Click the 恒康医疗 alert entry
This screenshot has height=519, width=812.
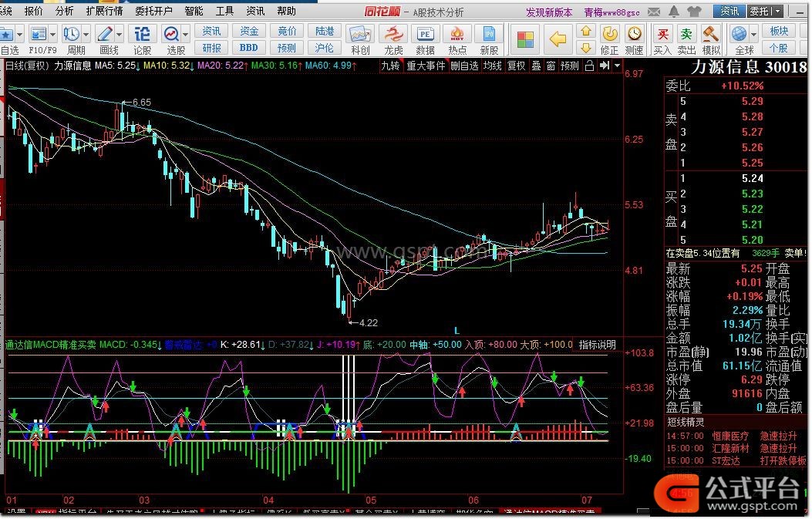[730, 436]
